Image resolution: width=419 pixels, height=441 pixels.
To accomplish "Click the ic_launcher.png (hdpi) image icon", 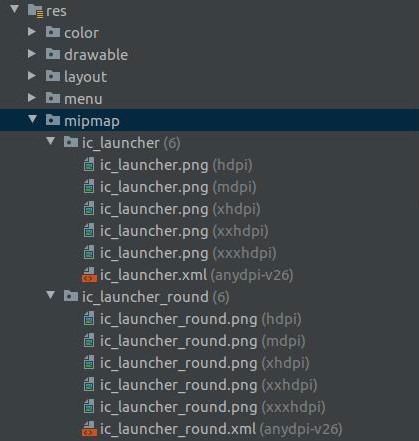I will (x=89, y=165).
